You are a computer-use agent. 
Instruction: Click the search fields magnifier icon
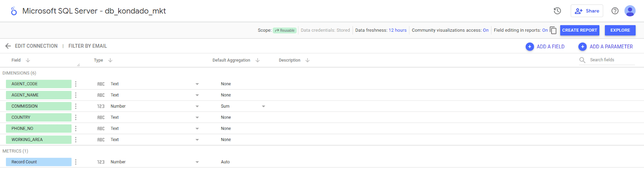point(582,60)
